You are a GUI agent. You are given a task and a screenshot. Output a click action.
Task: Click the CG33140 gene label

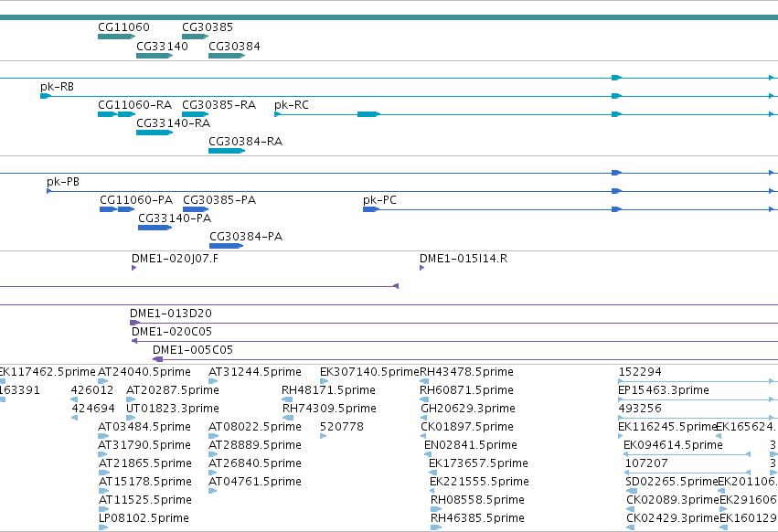(x=162, y=46)
